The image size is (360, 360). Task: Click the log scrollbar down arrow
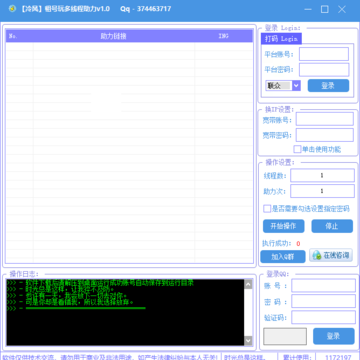(248, 340)
